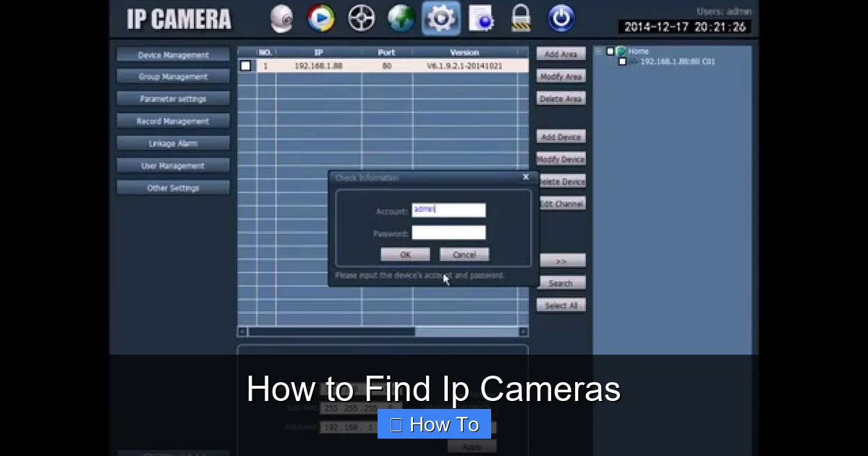Screen dimensions: 868x456
Task: Click the port 80 cell
Action: coord(387,66)
